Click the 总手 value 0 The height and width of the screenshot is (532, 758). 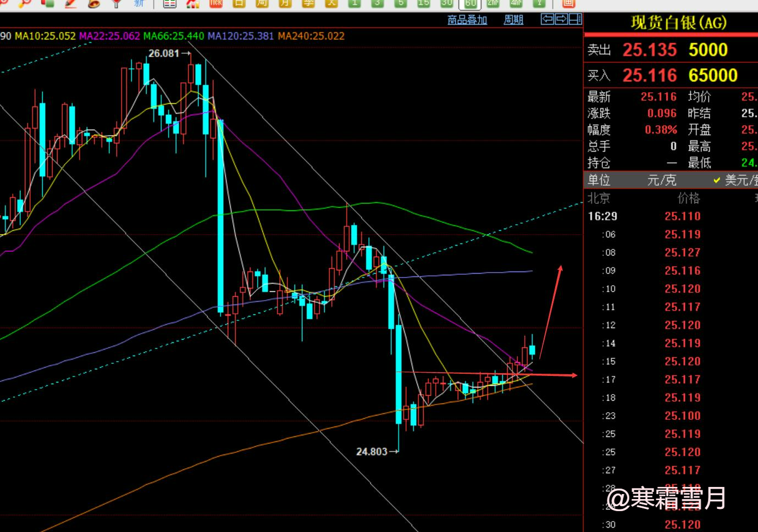(673, 146)
